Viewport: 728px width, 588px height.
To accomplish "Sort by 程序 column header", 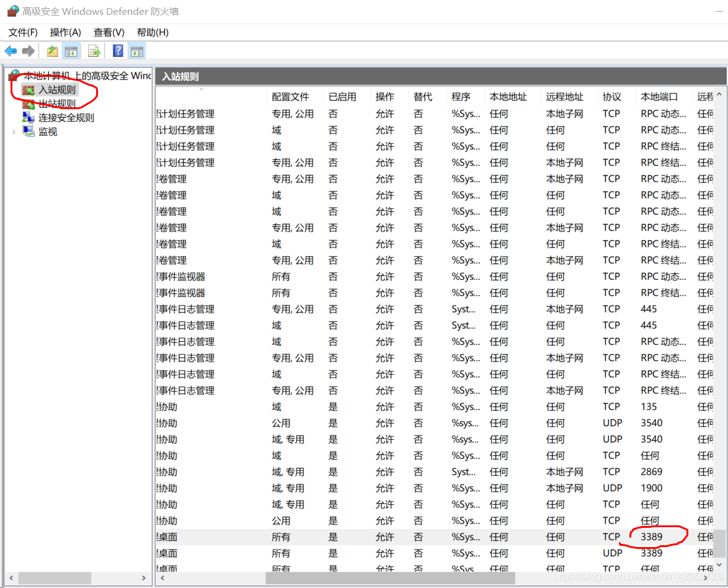I will tap(466, 97).
